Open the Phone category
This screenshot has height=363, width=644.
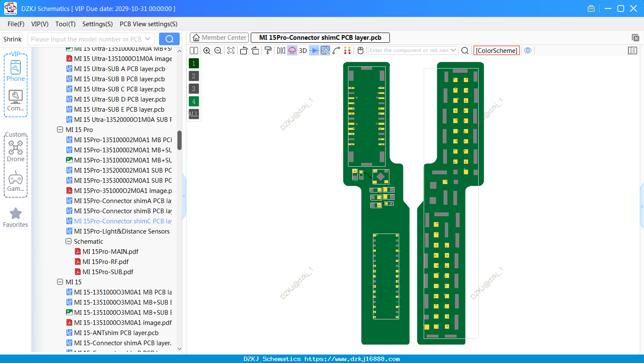point(16,71)
